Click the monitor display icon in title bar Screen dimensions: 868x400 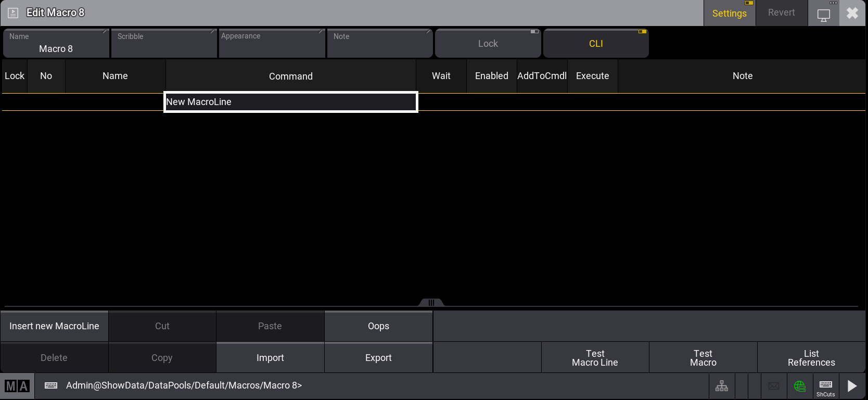coord(824,15)
